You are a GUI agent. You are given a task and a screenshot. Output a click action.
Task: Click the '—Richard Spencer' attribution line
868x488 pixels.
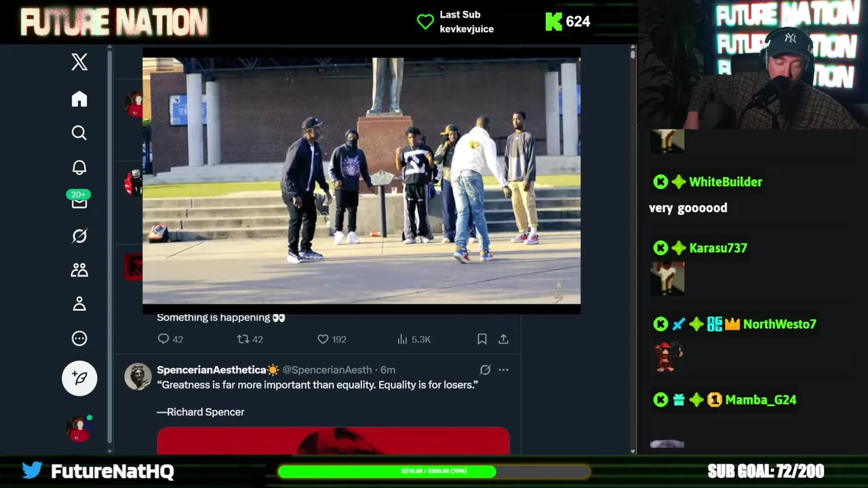tap(201, 411)
